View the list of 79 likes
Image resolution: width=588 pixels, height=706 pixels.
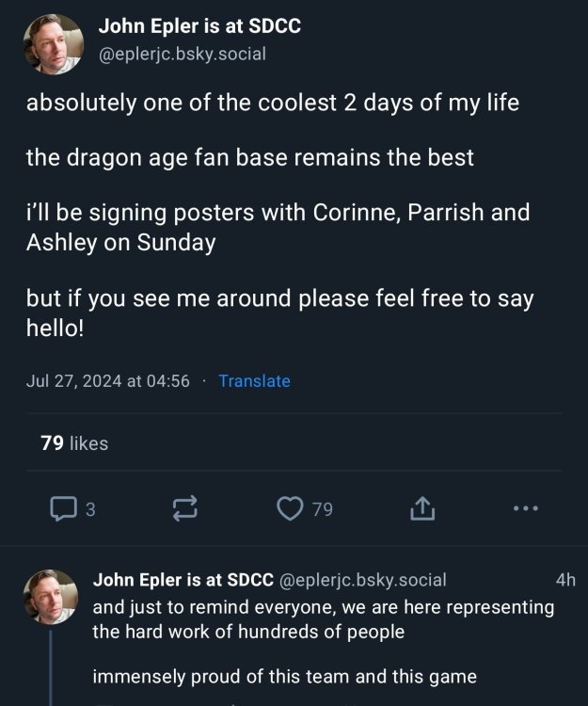click(74, 442)
